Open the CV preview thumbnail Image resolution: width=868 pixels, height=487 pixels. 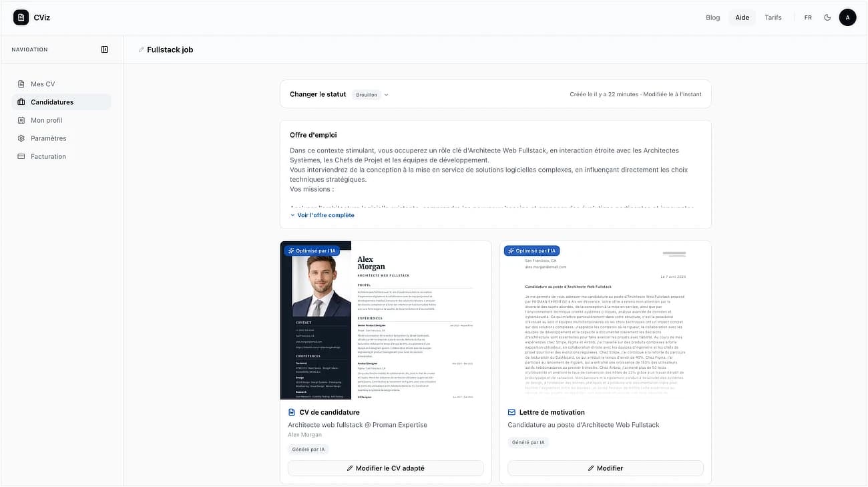click(385, 320)
